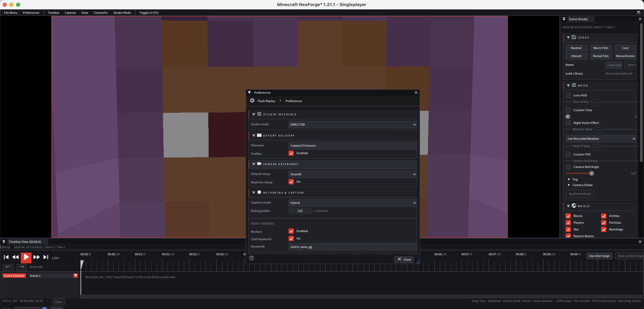Toggle the Realtime interp checkbox
The image size is (644, 309).
point(291,182)
